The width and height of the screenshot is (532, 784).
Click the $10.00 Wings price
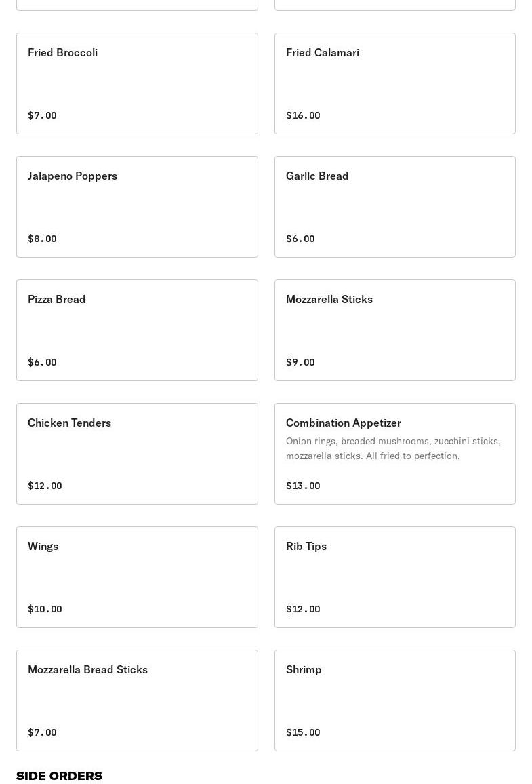[x=45, y=609]
